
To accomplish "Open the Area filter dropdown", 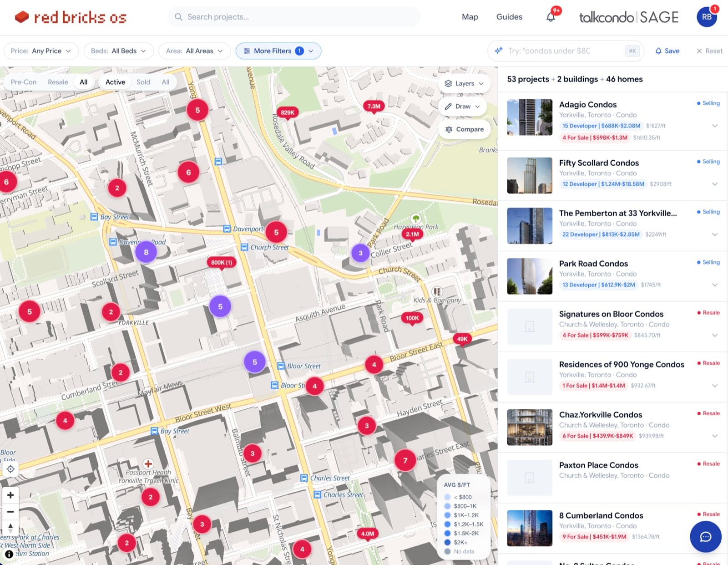I will coord(194,51).
